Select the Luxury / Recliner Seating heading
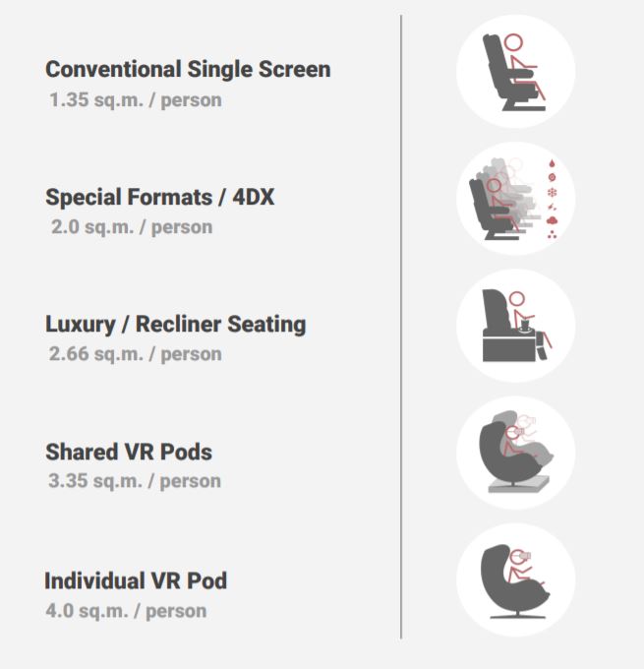 [x=176, y=324]
